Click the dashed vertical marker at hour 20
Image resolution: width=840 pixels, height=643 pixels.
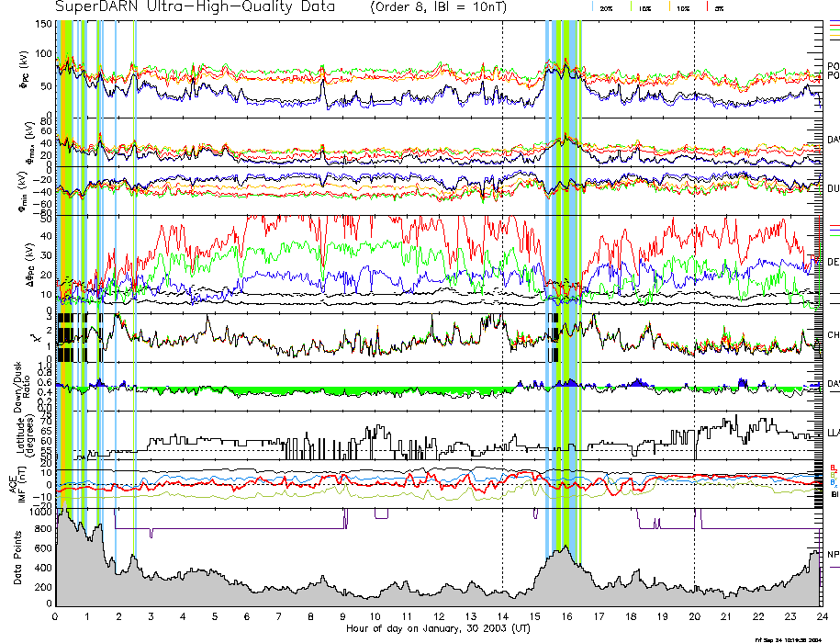[694, 313]
